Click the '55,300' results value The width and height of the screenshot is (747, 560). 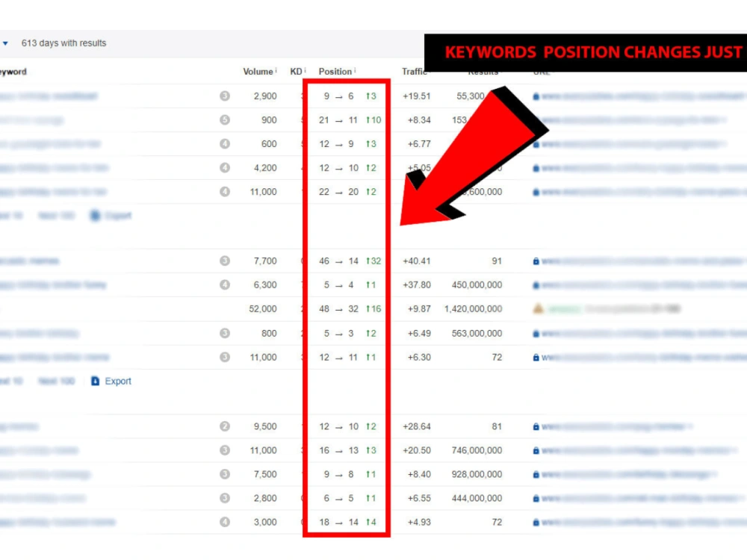(470, 96)
